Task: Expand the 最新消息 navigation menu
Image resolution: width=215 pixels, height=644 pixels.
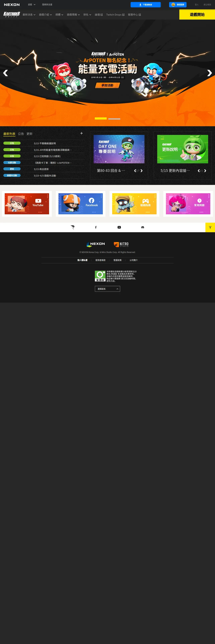Action: tap(29, 15)
